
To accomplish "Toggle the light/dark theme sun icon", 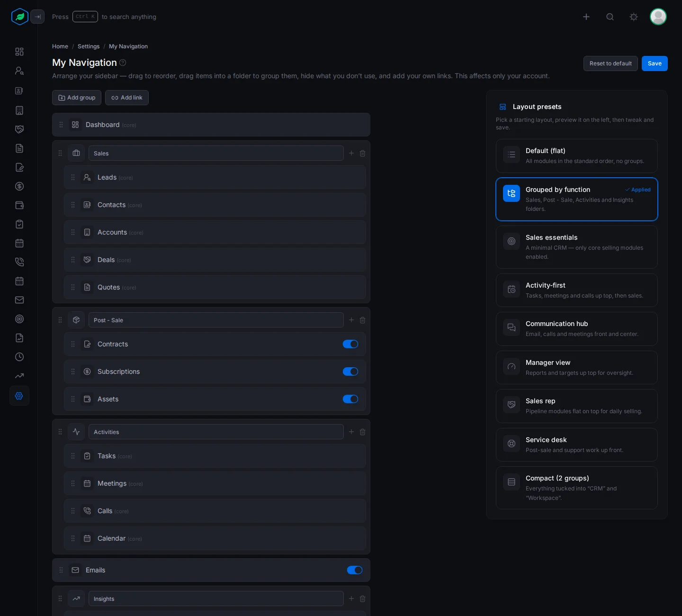I will coord(634,17).
